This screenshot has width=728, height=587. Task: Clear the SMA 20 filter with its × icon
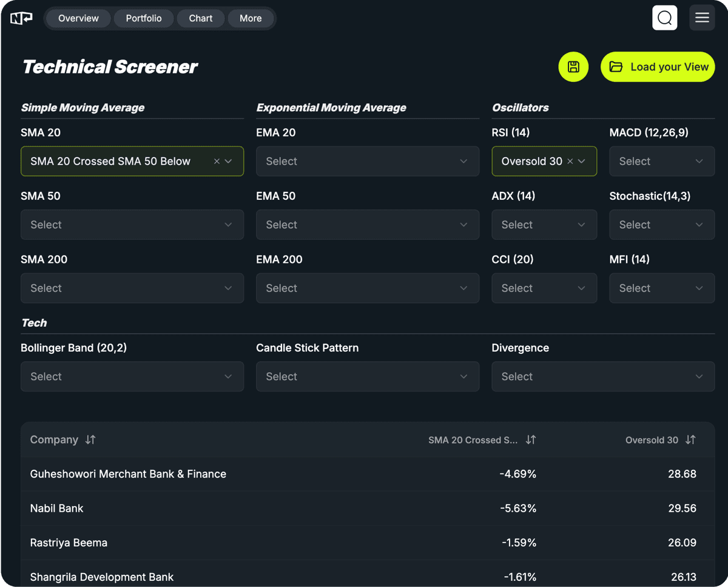pyautogui.click(x=217, y=161)
